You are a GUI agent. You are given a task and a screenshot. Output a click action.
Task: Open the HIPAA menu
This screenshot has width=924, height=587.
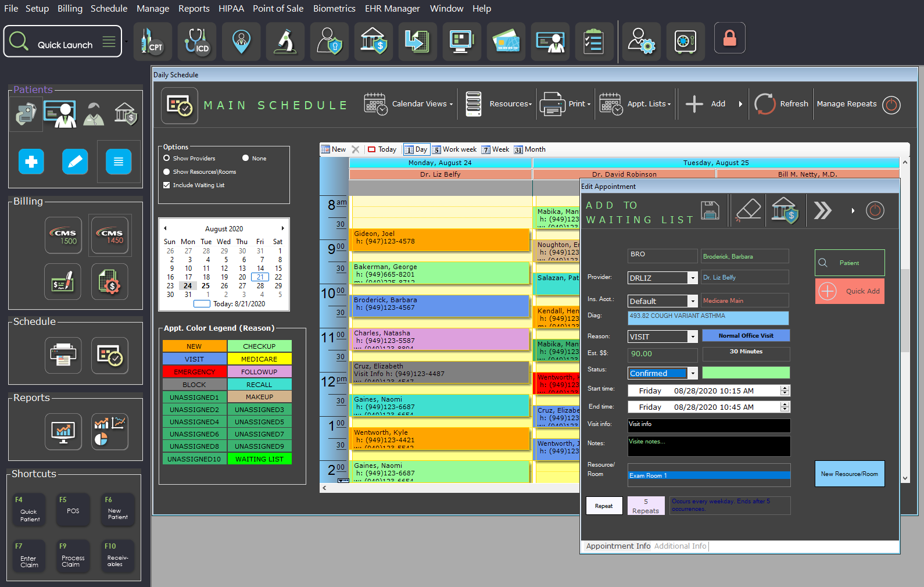[231, 9]
